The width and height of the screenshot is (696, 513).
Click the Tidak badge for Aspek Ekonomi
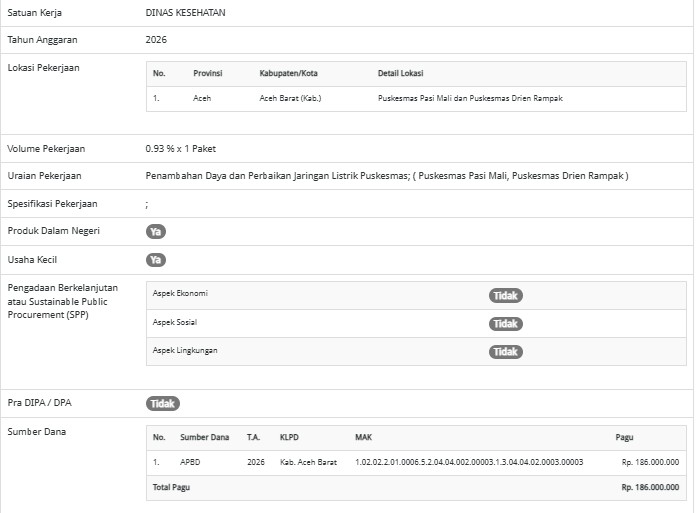(505, 296)
